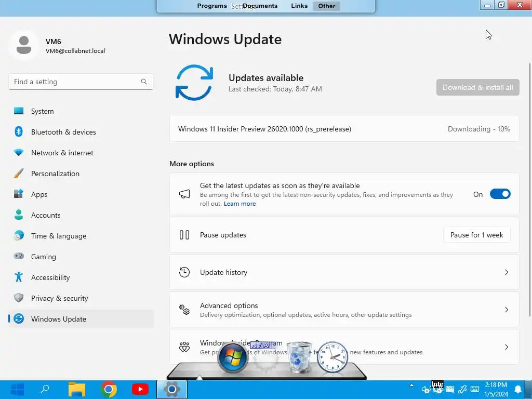The width and height of the screenshot is (532, 399).
Task: Open Advanced options chevron
Action: (506, 310)
